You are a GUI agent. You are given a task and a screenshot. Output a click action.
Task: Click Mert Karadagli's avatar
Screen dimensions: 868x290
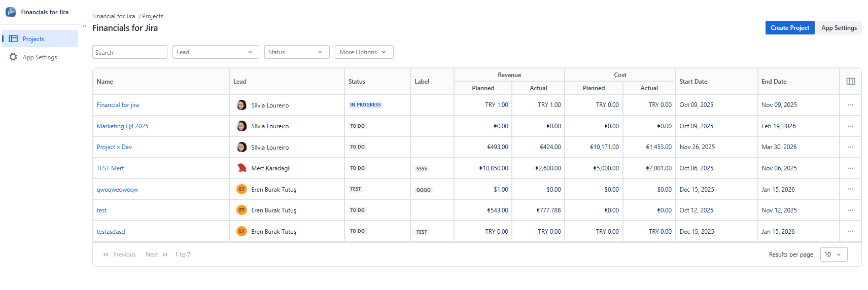coord(242,168)
